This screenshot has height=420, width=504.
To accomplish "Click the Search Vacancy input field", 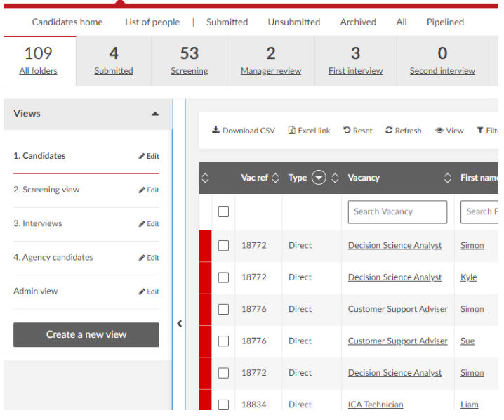I will point(397,212).
